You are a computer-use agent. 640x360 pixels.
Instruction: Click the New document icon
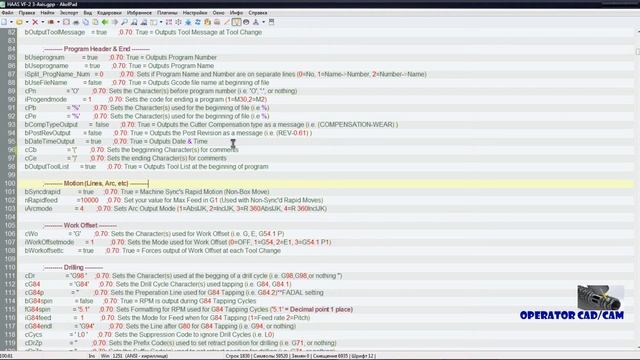(4, 22)
